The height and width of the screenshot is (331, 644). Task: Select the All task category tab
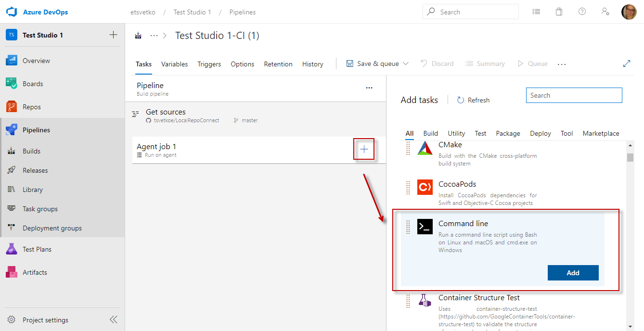(410, 133)
